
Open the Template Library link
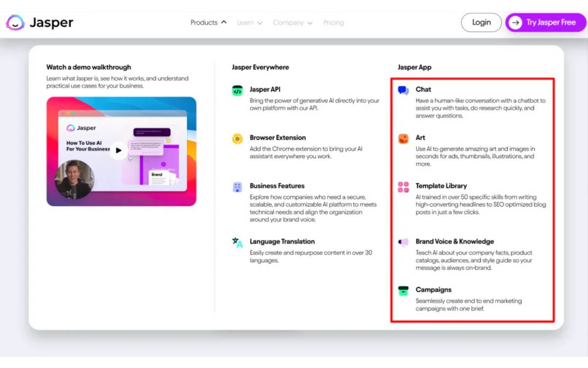coord(441,186)
